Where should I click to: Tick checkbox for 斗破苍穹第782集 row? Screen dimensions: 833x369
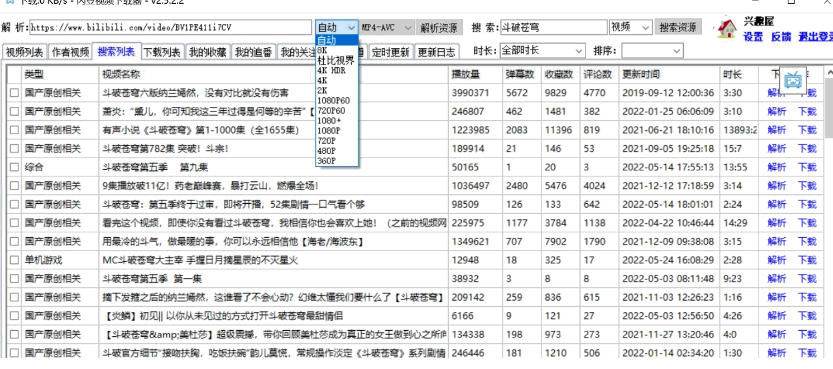pos(14,149)
